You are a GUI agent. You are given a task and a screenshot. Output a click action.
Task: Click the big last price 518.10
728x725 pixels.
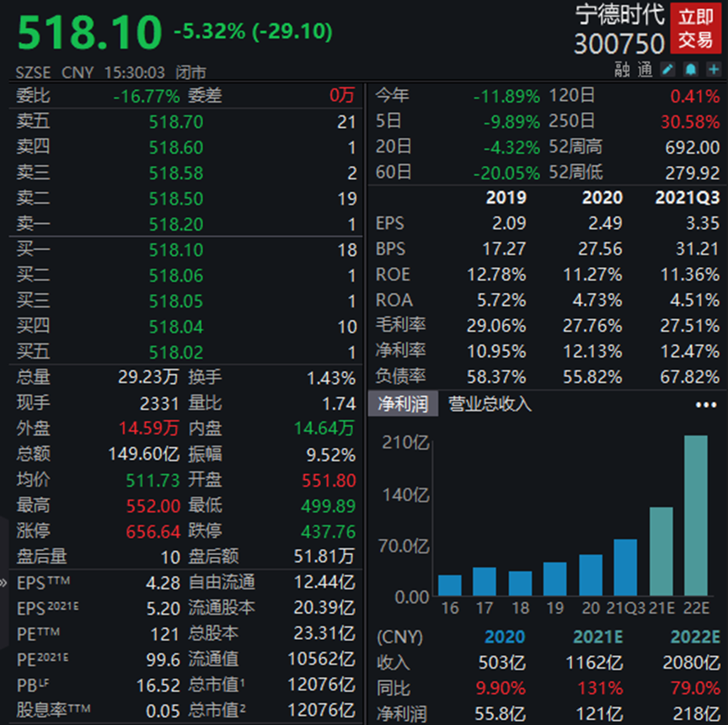89,32
